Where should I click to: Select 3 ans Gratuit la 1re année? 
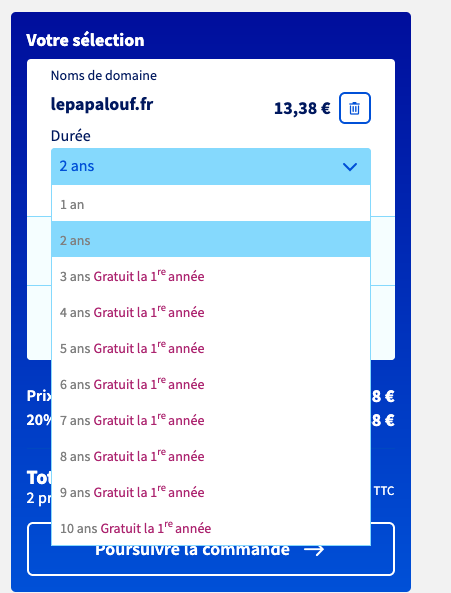point(211,276)
